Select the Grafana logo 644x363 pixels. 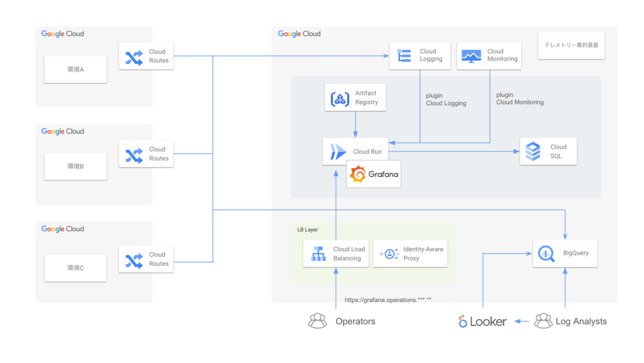[x=374, y=174]
